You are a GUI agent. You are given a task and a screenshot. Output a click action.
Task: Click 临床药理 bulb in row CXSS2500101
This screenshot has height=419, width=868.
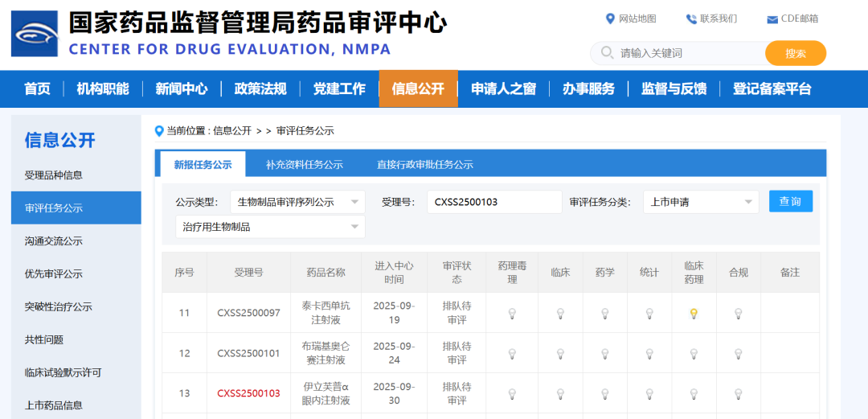pyautogui.click(x=694, y=354)
